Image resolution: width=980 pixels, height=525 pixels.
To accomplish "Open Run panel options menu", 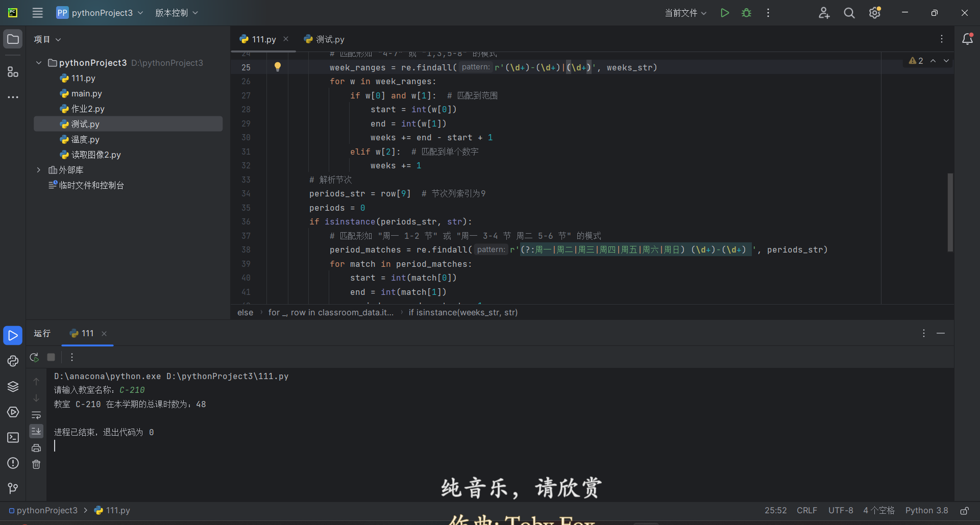I will click(x=924, y=333).
